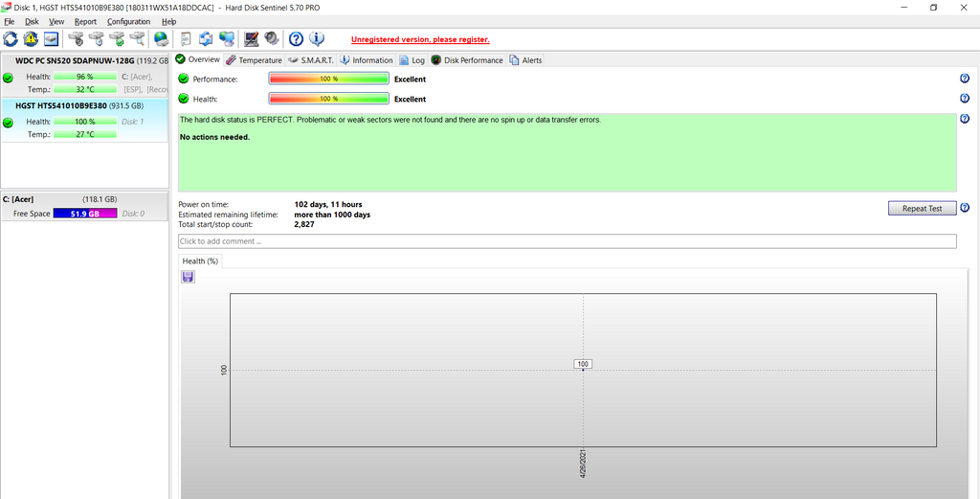Image resolution: width=980 pixels, height=499 pixels.
Task: Click the start/stop count value 2,827
Action: point(304,224)
